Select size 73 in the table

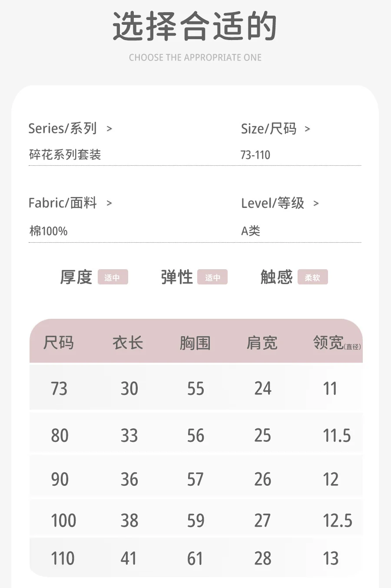coord(59,388)
